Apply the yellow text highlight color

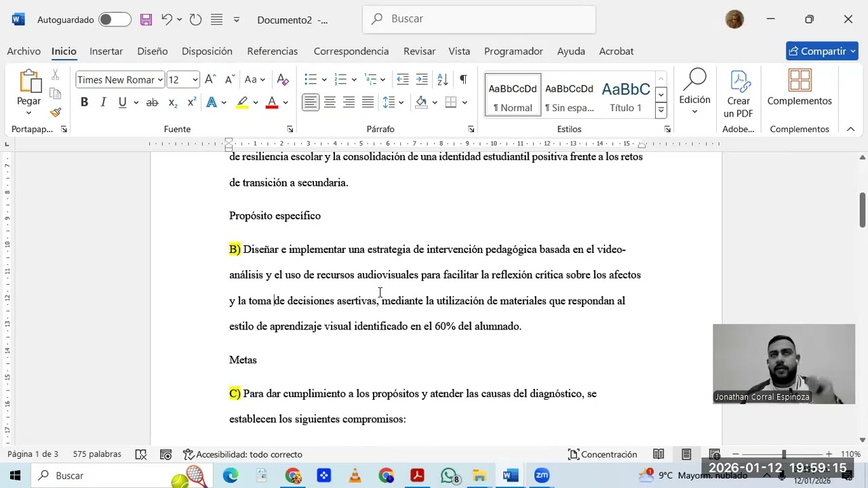242,102
